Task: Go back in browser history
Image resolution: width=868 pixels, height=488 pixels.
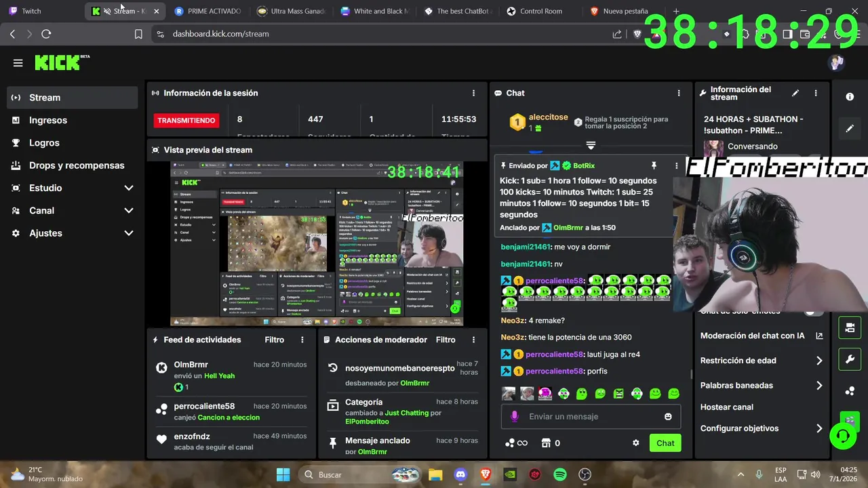Action: 12,34
